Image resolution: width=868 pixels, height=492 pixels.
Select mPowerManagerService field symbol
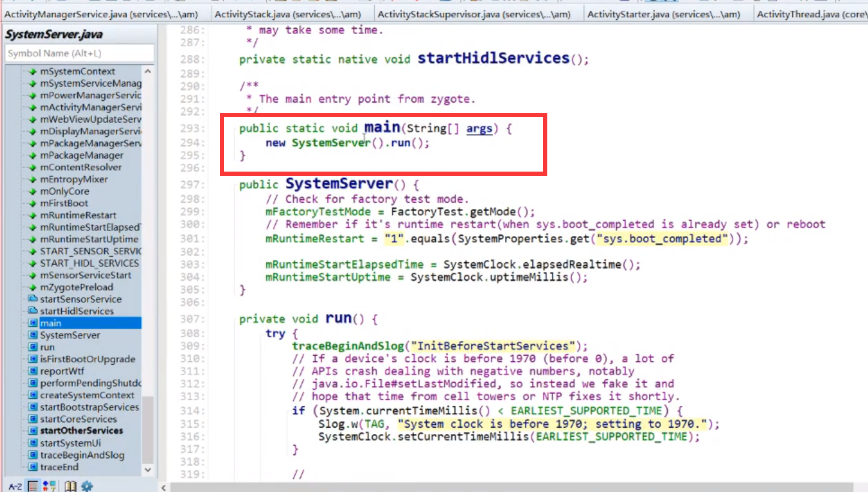91,95
